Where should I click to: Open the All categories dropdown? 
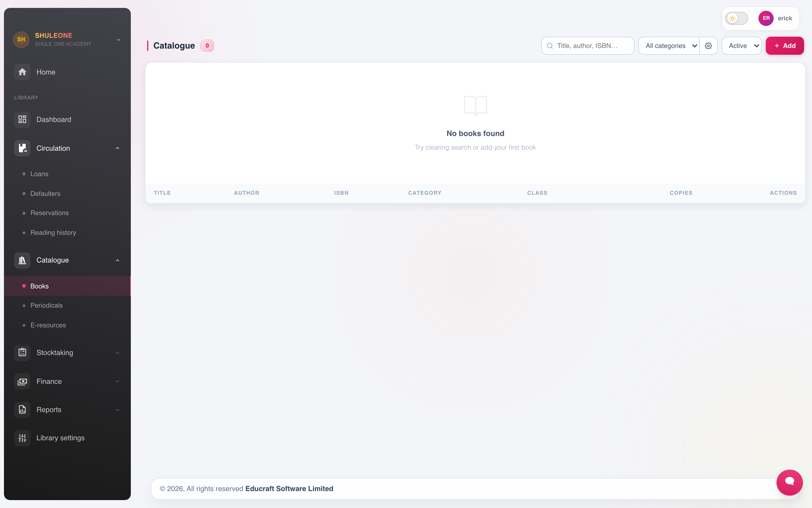tap(669, 46)
